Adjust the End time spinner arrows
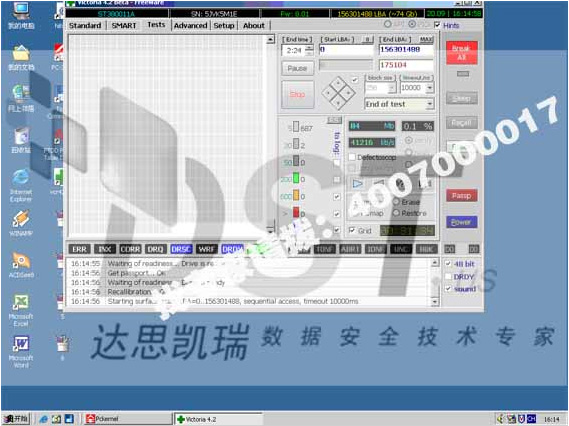569x426 pixels. (309, 50)
